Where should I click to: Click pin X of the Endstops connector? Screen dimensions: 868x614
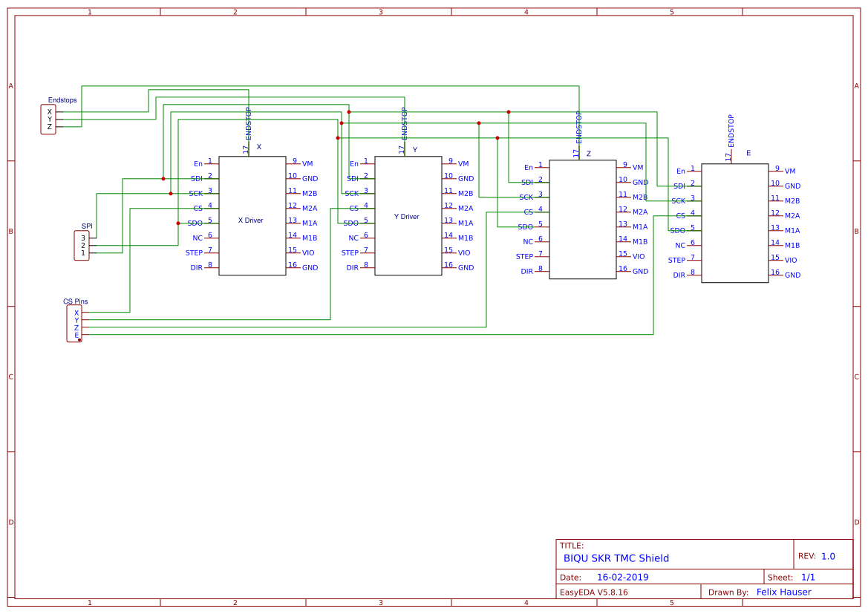click(x=48, y=111)
